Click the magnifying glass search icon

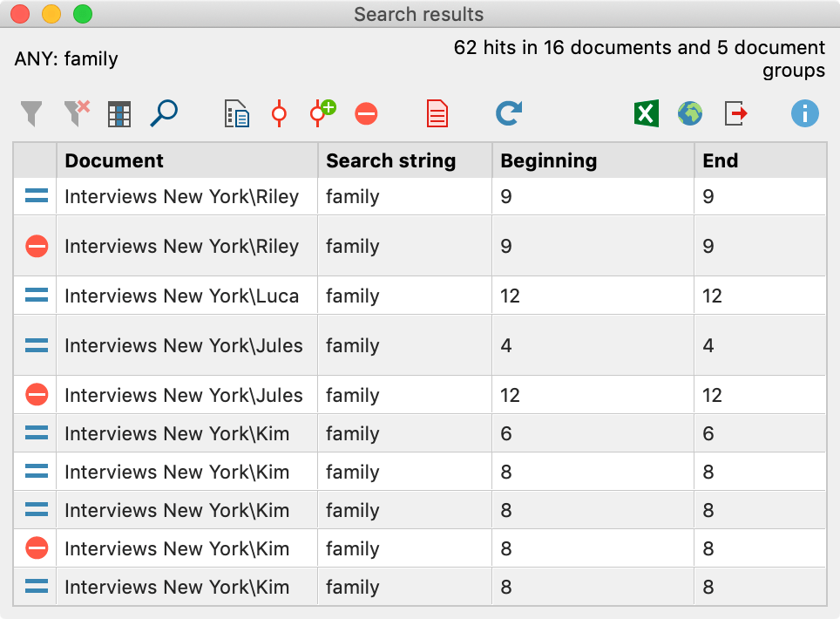pyautogui.click(x=164, y=113)
